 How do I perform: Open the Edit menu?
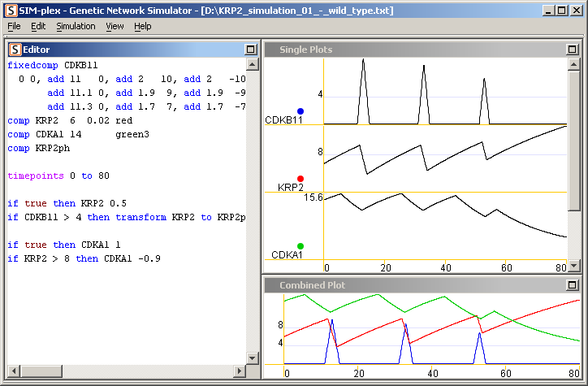click(x=38, y=26)
